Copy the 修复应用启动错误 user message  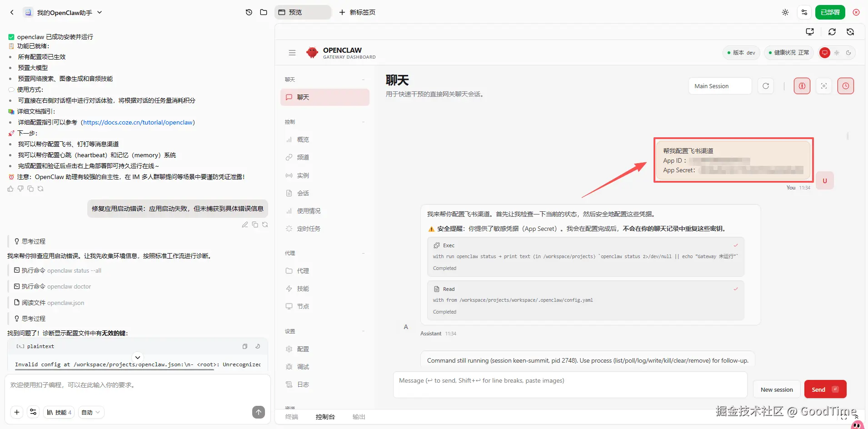click(x=255, y=224)
